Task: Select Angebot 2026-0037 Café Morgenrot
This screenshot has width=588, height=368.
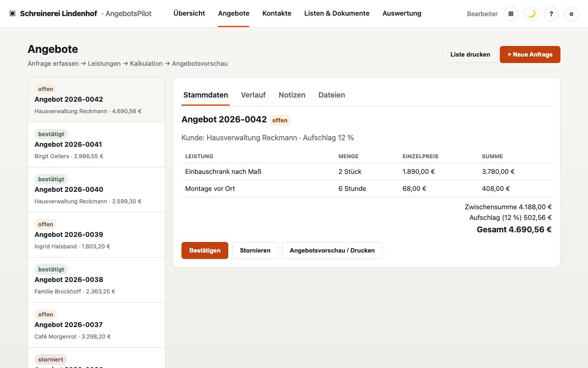Action: tap(96, 325)
